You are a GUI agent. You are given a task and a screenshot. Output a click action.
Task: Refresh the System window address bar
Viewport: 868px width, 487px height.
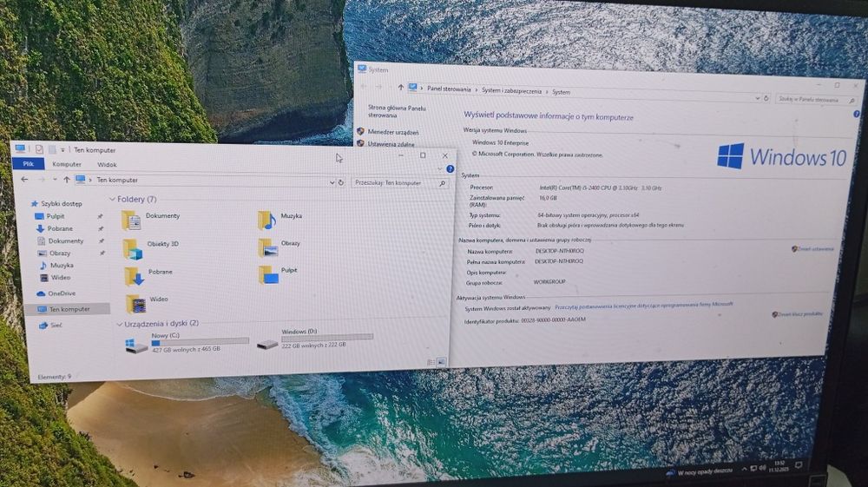[766, 98]
